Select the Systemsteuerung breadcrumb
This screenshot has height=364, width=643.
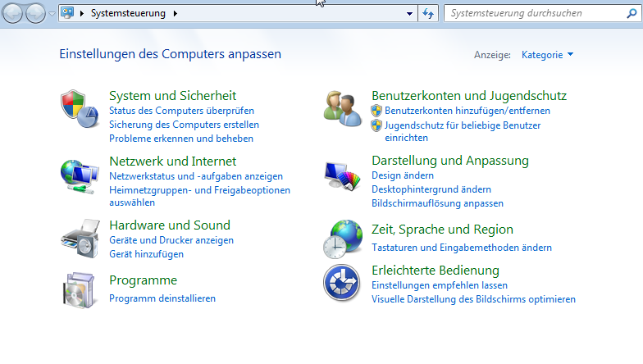pyautogui.click(x=128, y=13)
